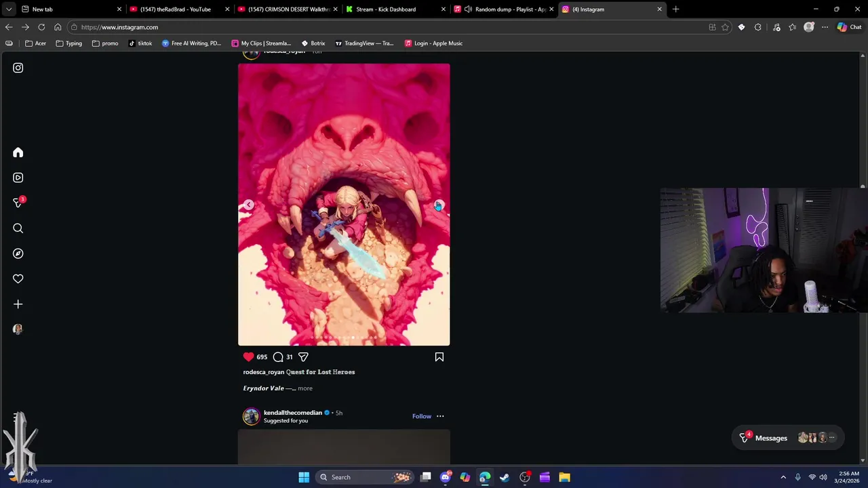Expand caption with 'more' link
The width and height of the screenshot is (868, 488).
coord(305,388)
